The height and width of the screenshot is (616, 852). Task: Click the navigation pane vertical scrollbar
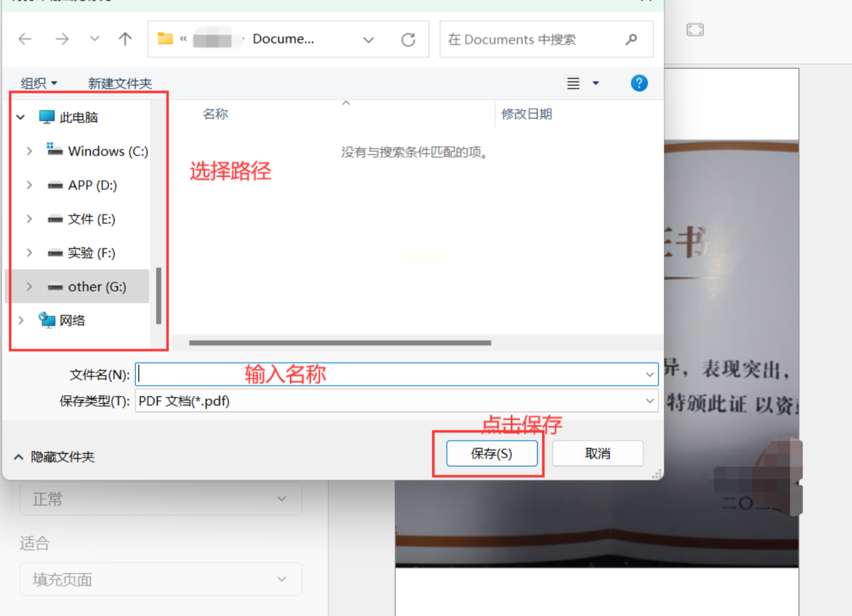click(x=158, y=296)
